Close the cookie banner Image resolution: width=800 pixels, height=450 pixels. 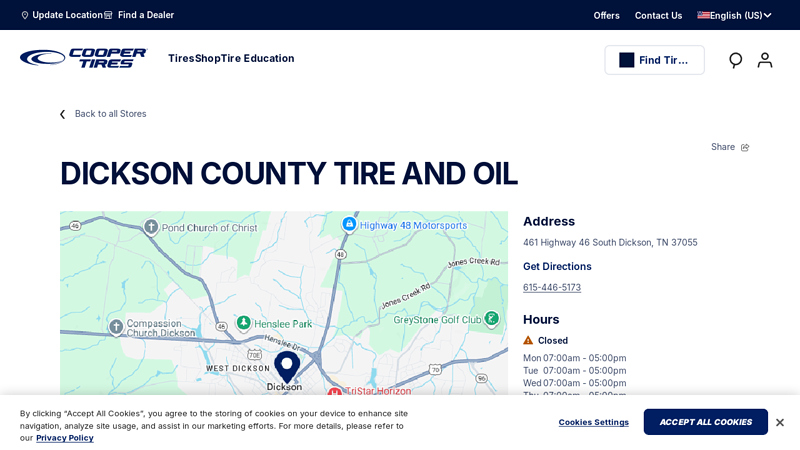(780, 422)
